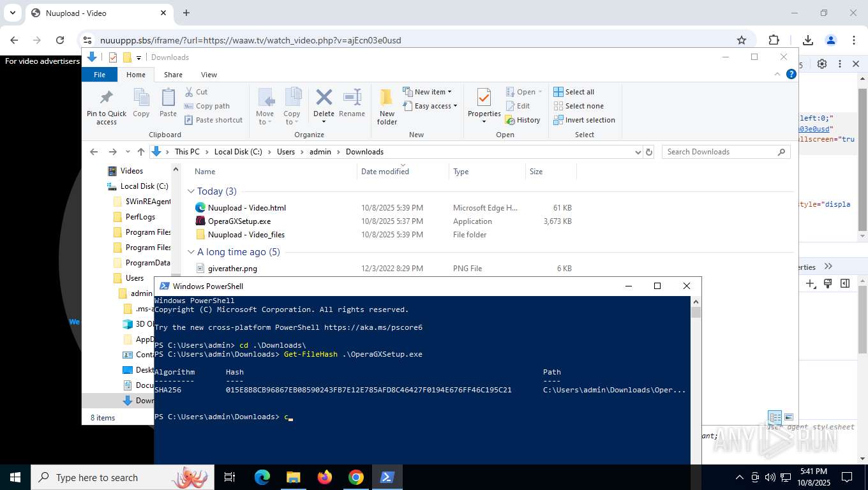
Task: Click the red Delete icon
Action: tap(324, 98)
